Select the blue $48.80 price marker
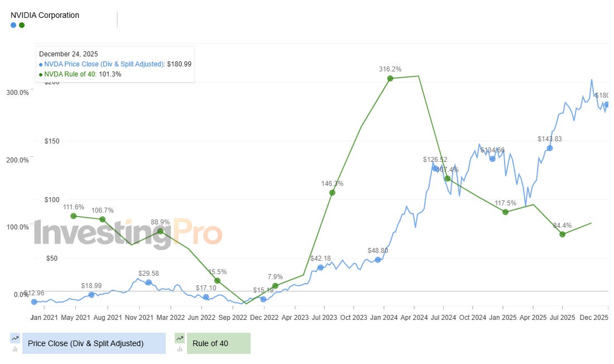The height and width of the screenshot is (364, 614). [378, 260]
